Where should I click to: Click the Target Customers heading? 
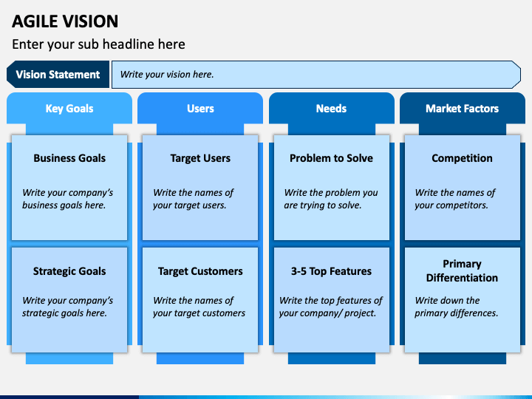[x=200, y=271]
